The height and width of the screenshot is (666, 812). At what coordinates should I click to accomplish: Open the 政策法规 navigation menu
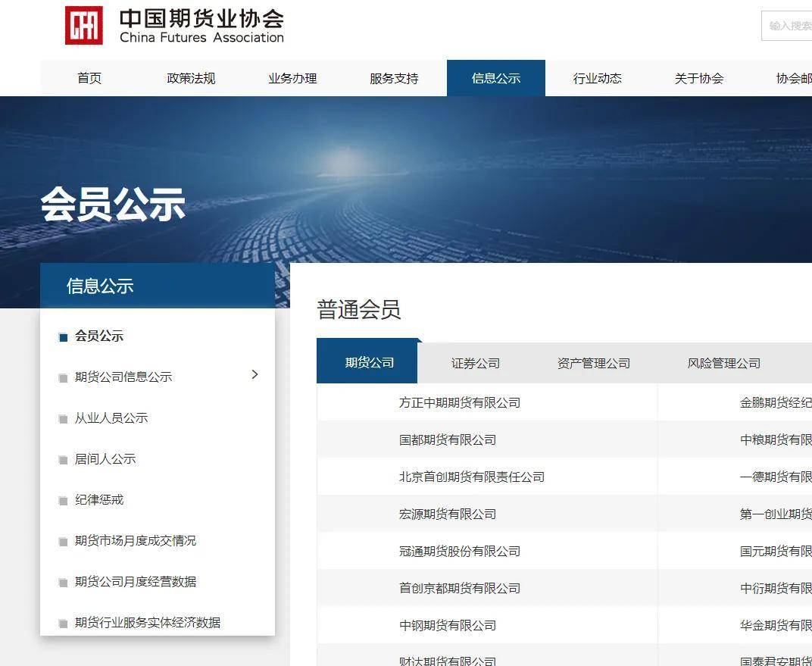pyautogui.click(x=191, y=78)
